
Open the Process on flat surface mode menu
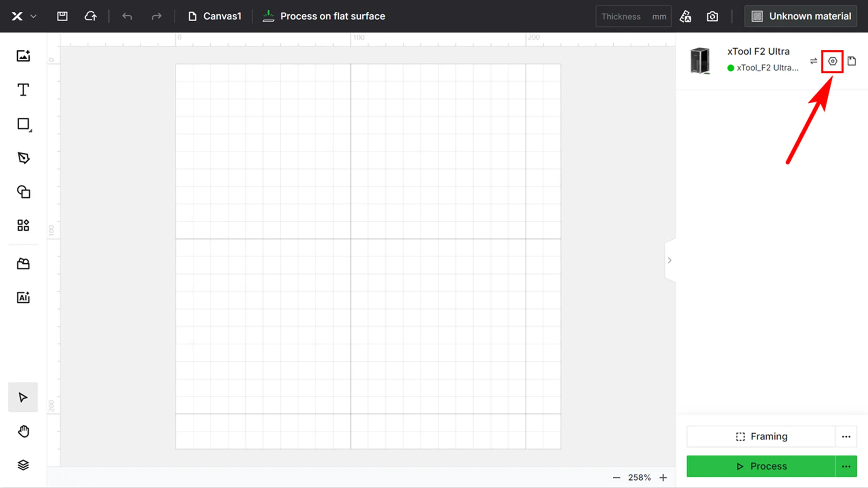pos(324,16)
